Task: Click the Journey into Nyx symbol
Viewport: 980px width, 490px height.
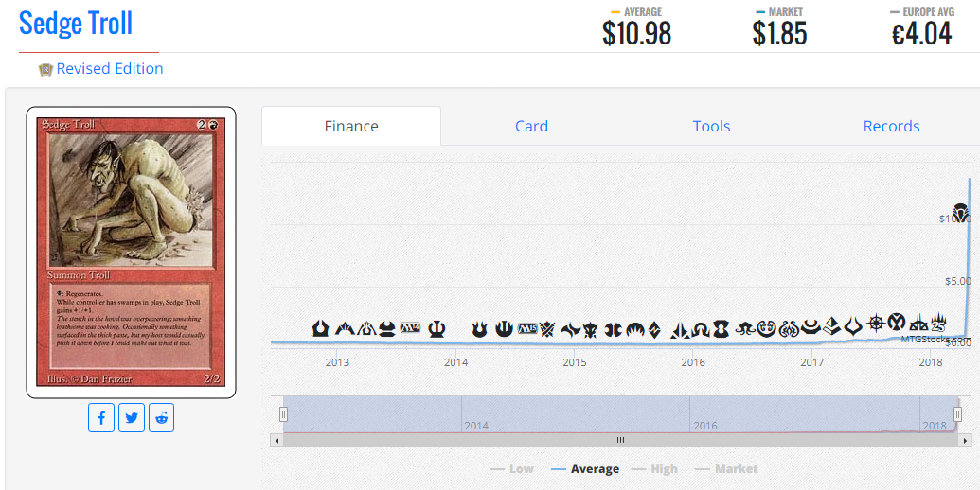Action: coord(504,329)
